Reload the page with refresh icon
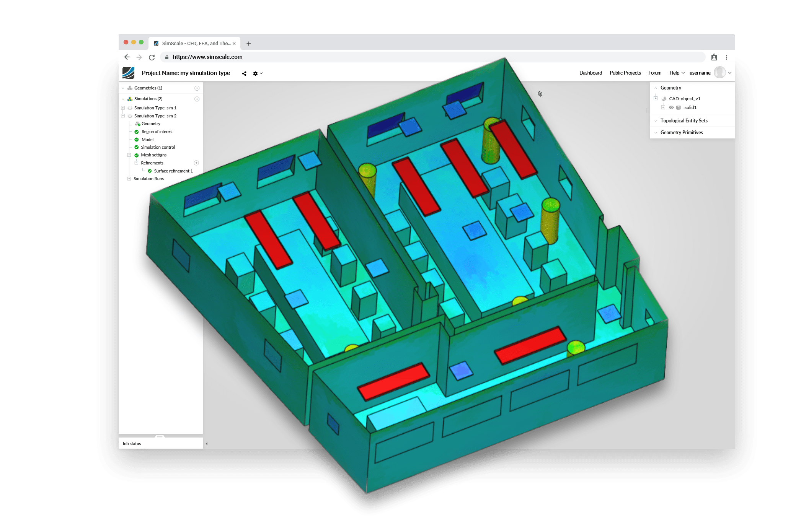 pos(152,57)
